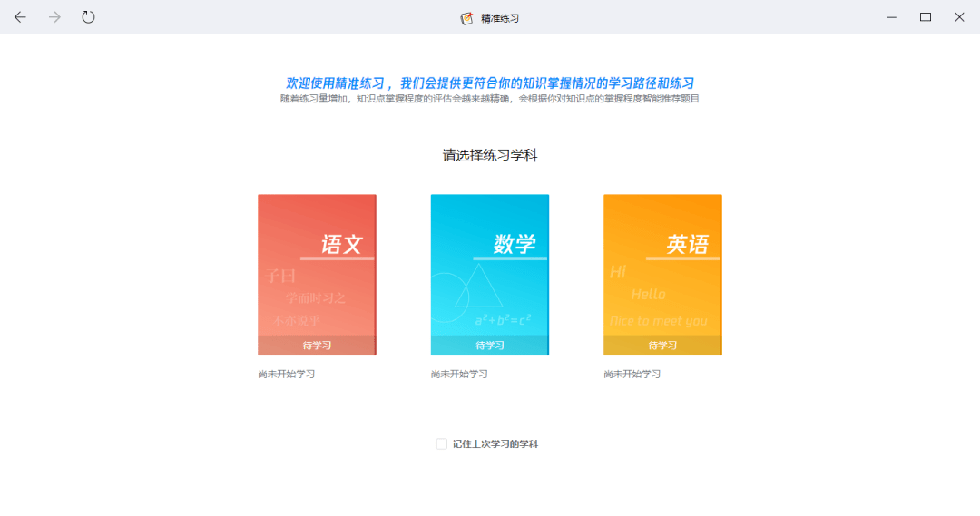Click the 精准练习 app icon in title bar
Image resolution: width=980 pixels, height=516 pixels.
pos(467,18)
